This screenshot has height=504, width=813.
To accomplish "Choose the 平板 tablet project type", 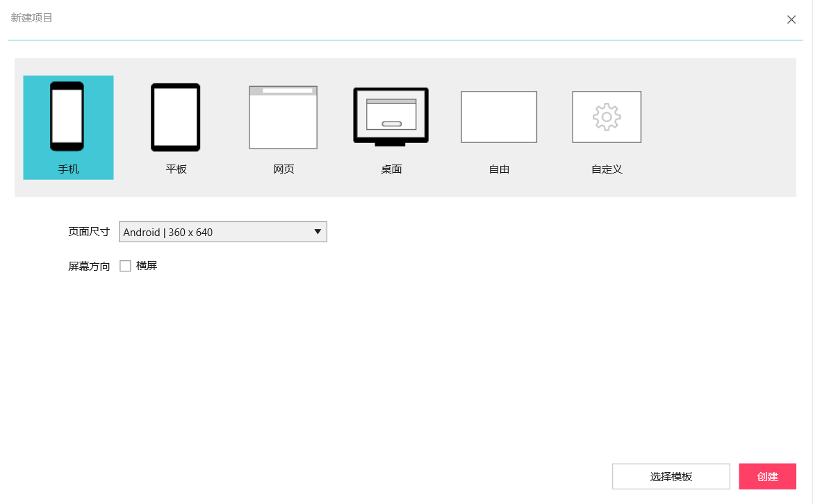I will pyautogui.click(x=176, y=128).
